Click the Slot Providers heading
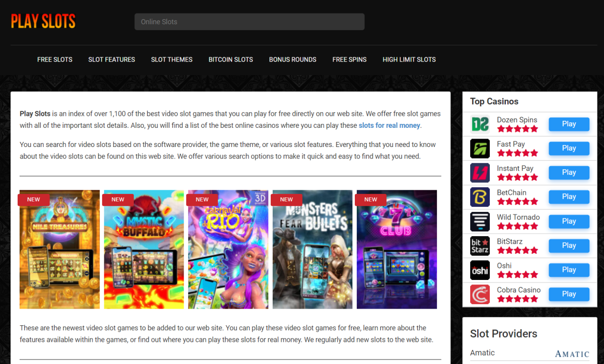604x364 pixels. click(x=503, y=333)
